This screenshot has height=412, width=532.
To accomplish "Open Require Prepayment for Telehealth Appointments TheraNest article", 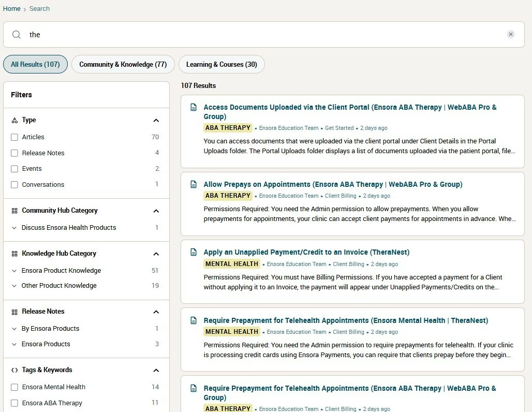I will [x=346, y=320].
